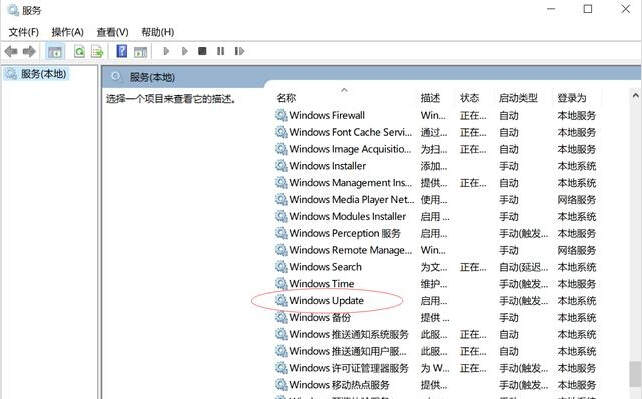Click the Back arrow toolbar icon
Screen dimensions: 642x399
[11, 52]
